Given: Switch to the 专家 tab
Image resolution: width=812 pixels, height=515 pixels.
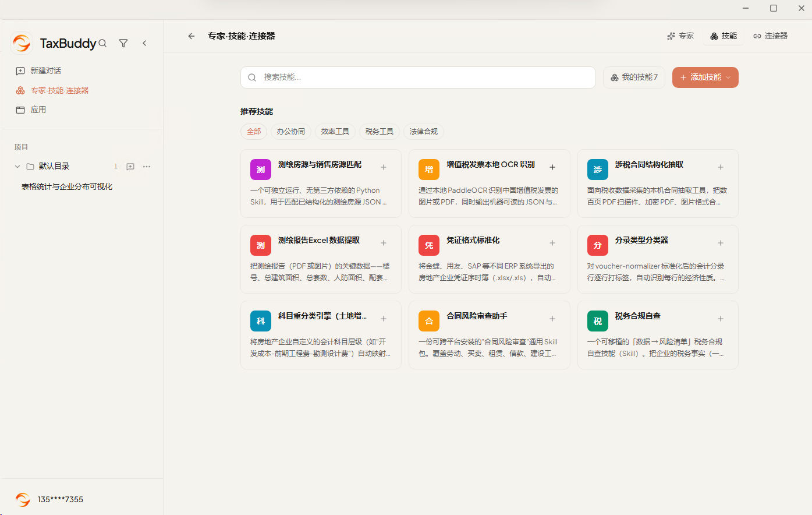Looking at the screenshot, I should (680, 36).
